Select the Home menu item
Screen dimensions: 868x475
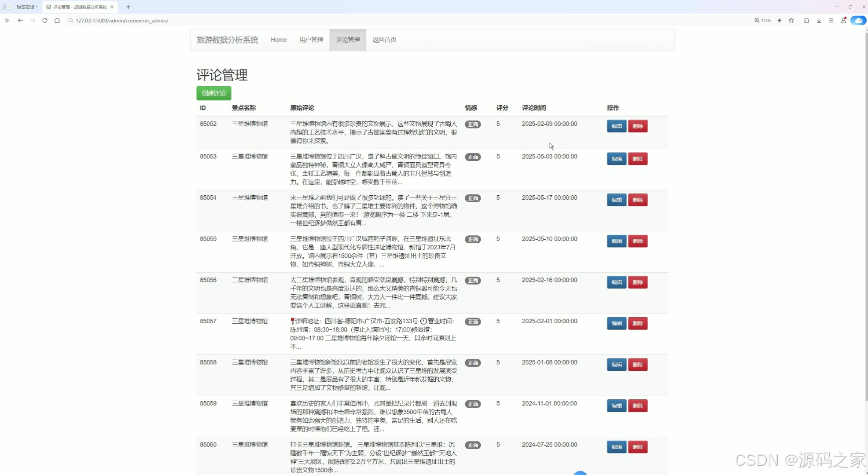coord(278,40)
